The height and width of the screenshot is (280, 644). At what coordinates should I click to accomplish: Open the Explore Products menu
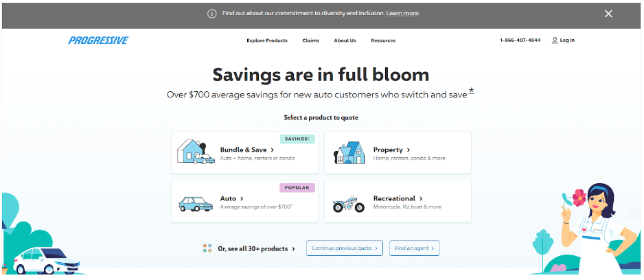tap(267, 40)
